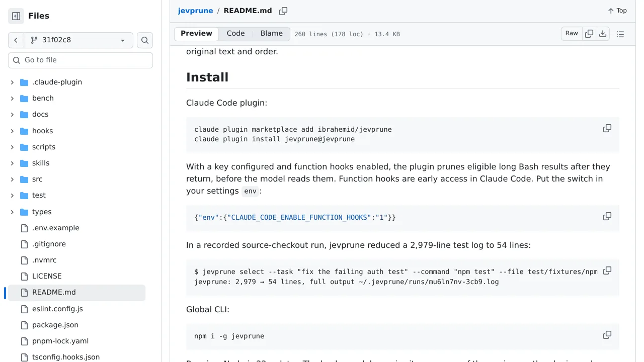Click README.md in the breadcrumb
This screenshot has width=644, height=362.
click(x=248, y=11)
